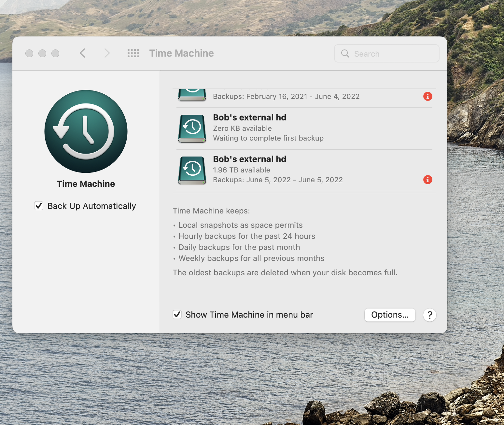Select 'Backups: June 5, 2022 - June 5, 2022' text
This screenshot has height=425, width=504.
coord(278,180)
